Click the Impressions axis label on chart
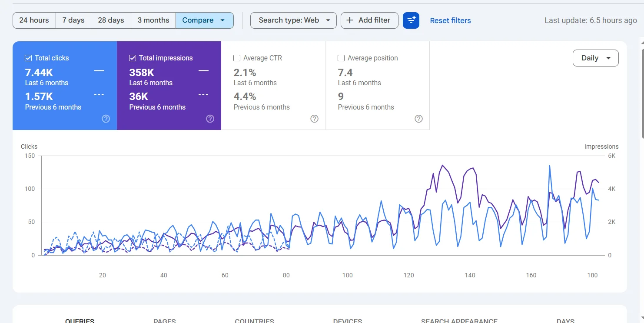This screenshot has height=323, width=644. 601,147
